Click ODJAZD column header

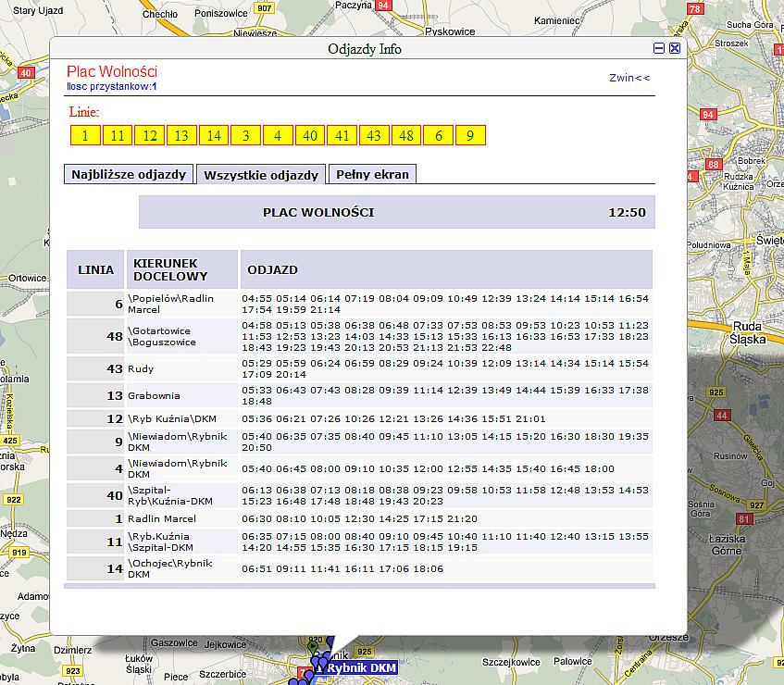pyautogui.click(x=446, y=269)
